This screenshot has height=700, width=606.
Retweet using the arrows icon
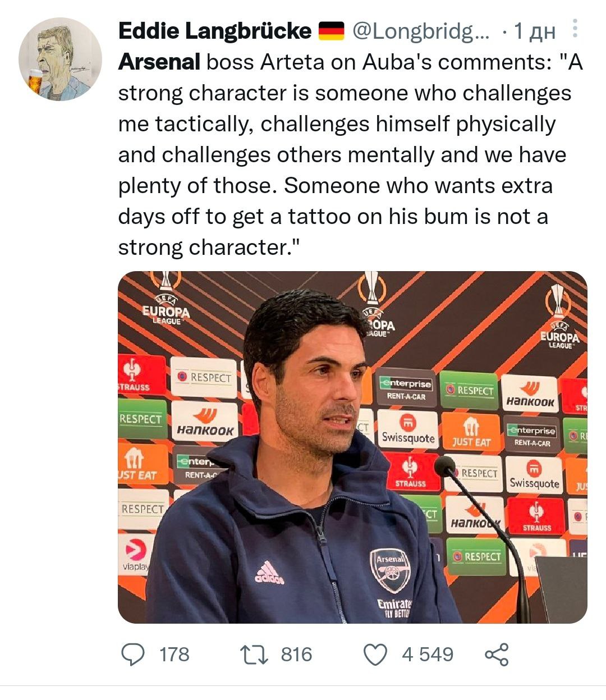click(x=253, y=655)
